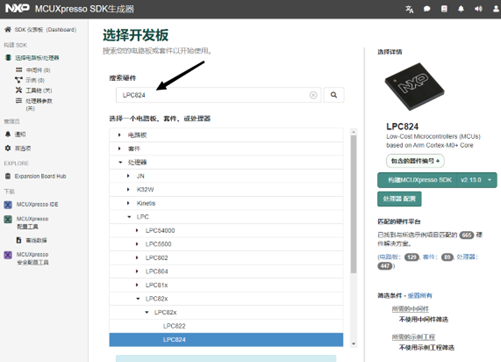Open the language translate icon in header

click(x=409, y=9)
